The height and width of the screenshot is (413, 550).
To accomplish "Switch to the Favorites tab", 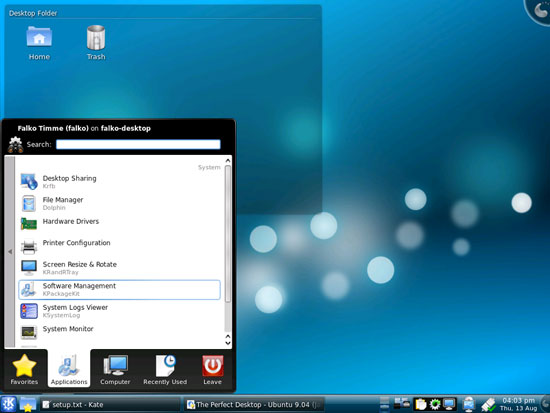I will coord(24,369).
